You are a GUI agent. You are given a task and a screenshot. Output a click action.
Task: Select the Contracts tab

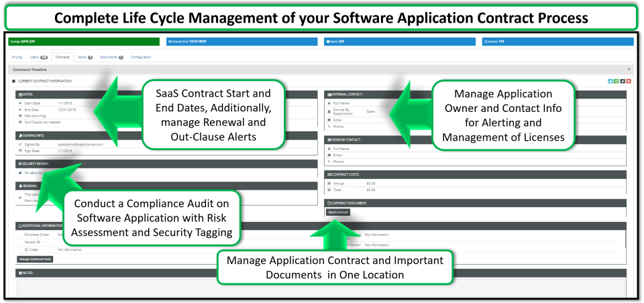pyautogui.click(x=62, y=57)
